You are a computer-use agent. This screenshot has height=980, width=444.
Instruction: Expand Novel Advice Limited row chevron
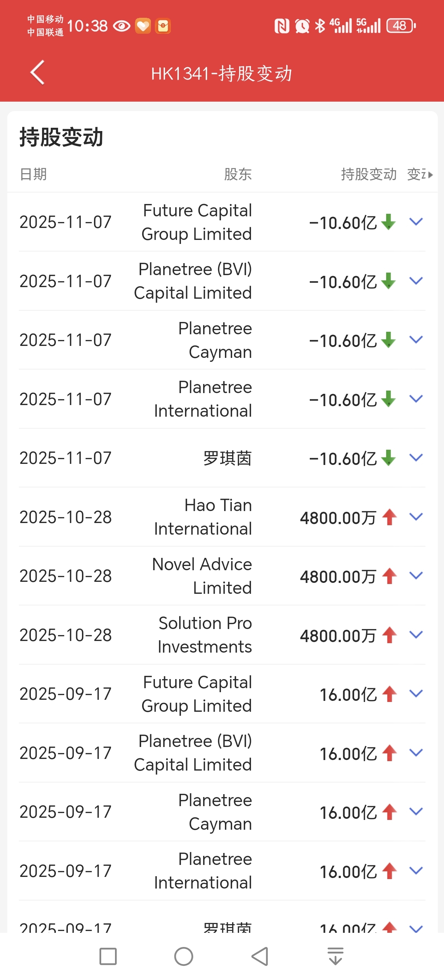tap(416, 576)
